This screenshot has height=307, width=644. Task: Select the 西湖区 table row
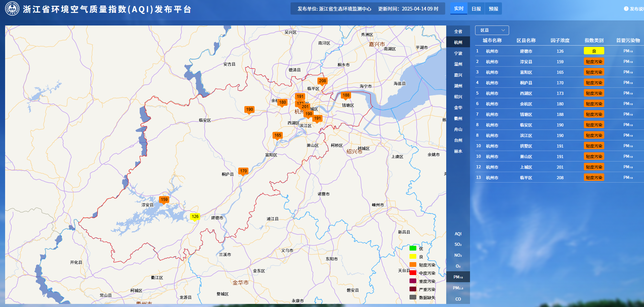[559, 93]
